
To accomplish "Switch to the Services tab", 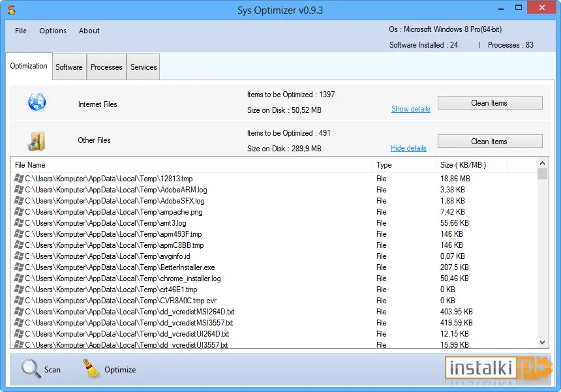I will click(x=144, y=67).
